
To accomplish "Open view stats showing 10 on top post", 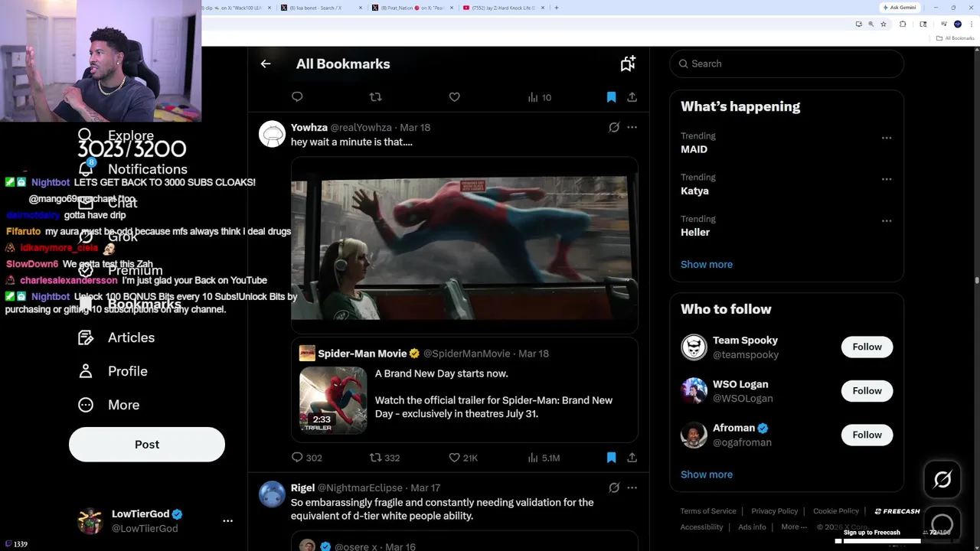I will (x=540, y=97).
